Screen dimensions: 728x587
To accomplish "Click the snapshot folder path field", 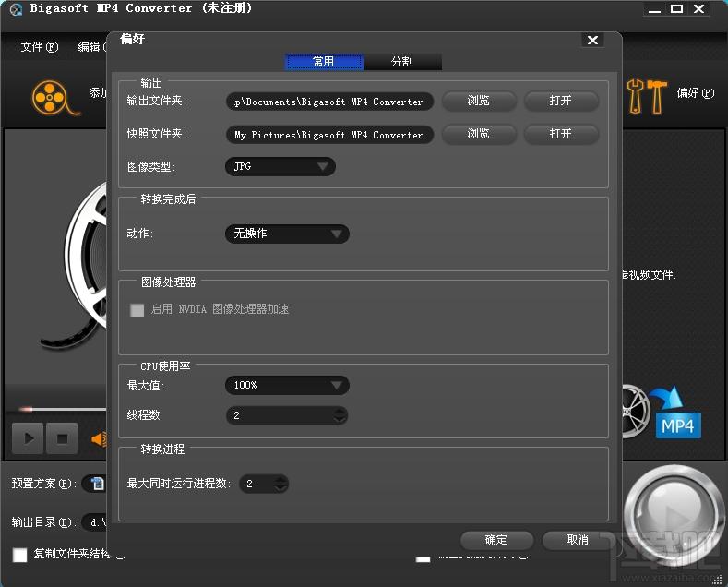I will [329, 135].
